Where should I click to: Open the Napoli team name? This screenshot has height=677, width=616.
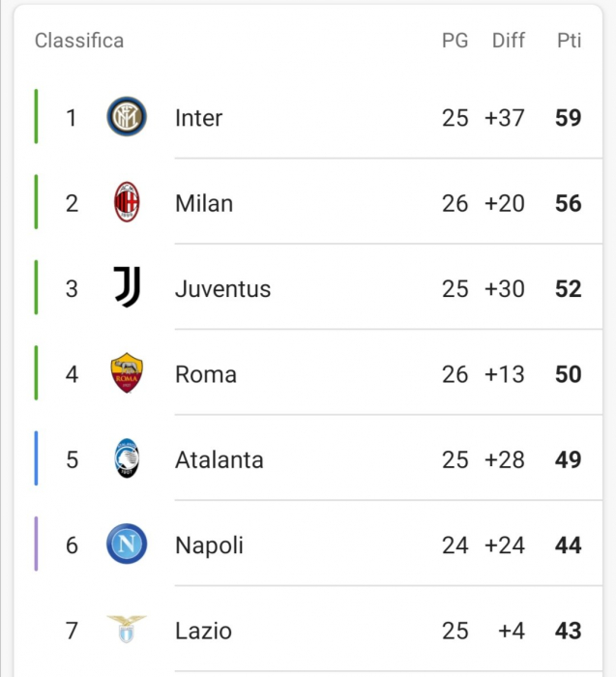[x=209, y=545]
